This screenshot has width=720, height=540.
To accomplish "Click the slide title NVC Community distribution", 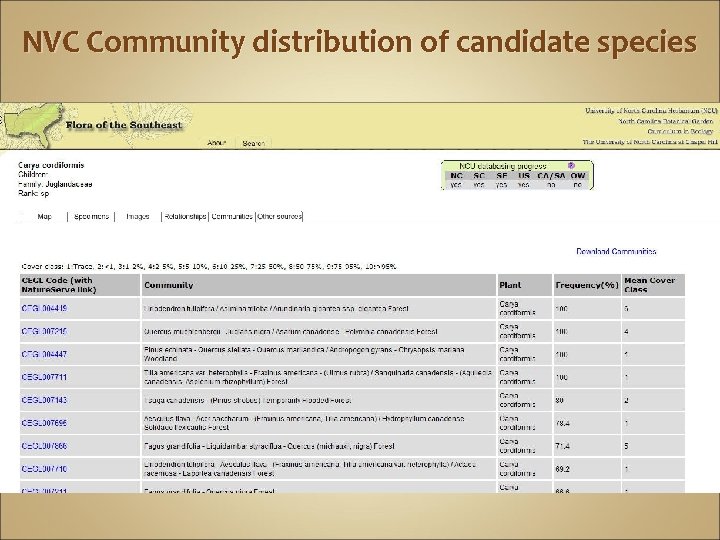I will coord(359,42).
